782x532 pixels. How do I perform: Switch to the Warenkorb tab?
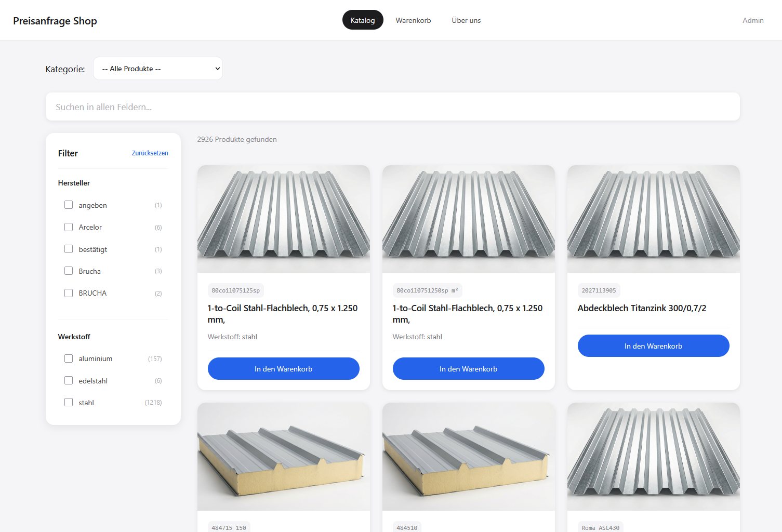click(413, 20)
